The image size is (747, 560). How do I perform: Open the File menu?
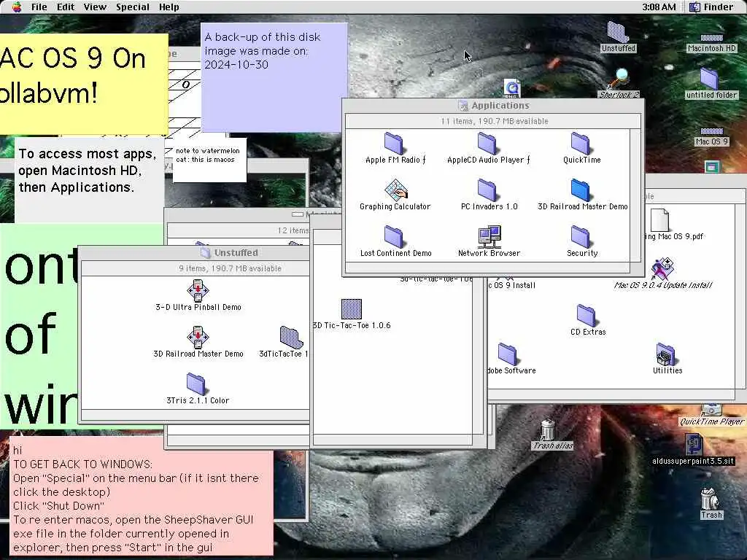pos(39,7)
